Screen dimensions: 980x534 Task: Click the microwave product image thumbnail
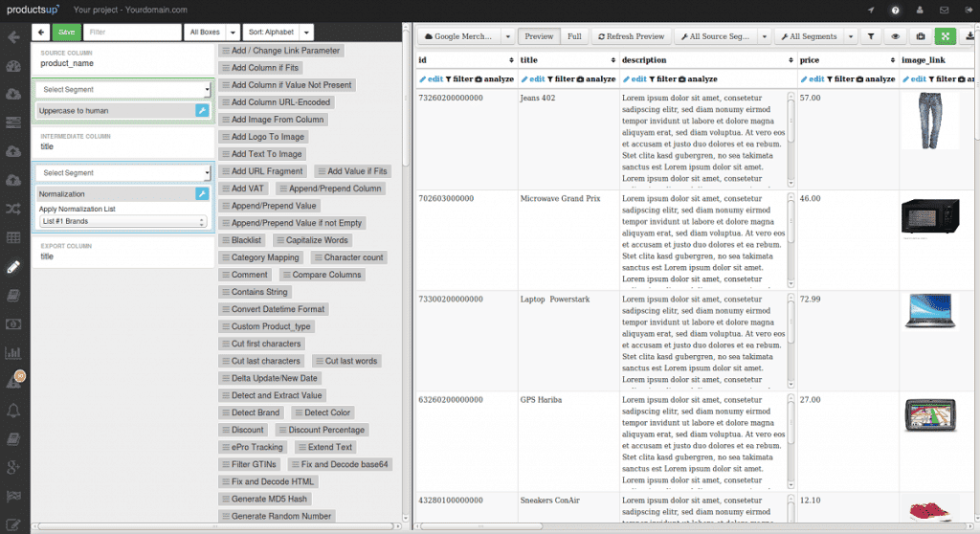coord(930,217)
